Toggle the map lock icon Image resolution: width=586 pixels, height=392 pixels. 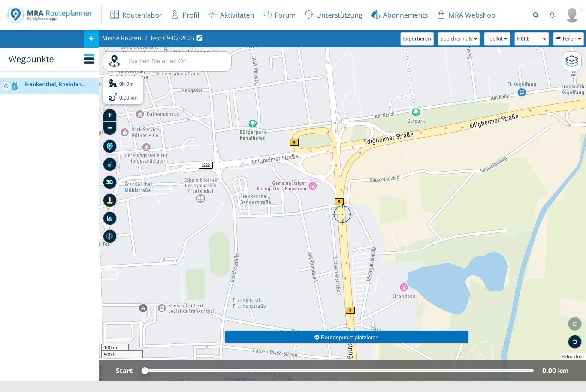coord(110,164)
